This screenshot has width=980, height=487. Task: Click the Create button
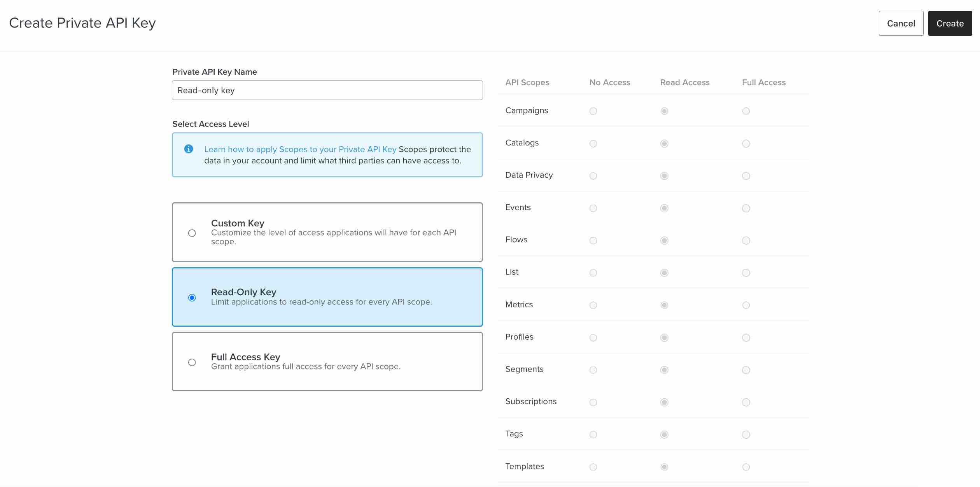click(x=950, y=23)
